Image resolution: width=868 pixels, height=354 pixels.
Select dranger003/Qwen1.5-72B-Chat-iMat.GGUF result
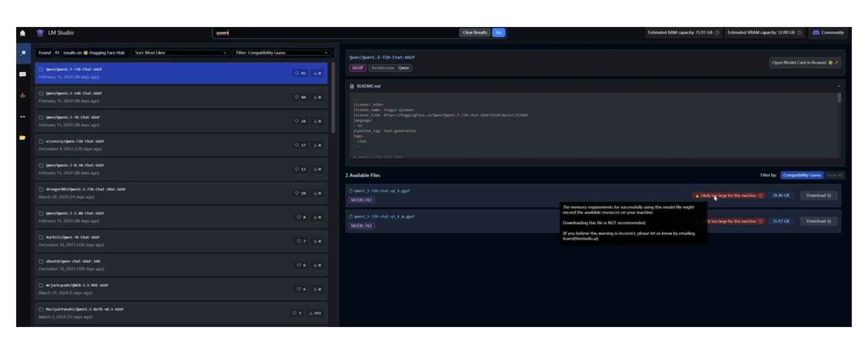(181, 193)
